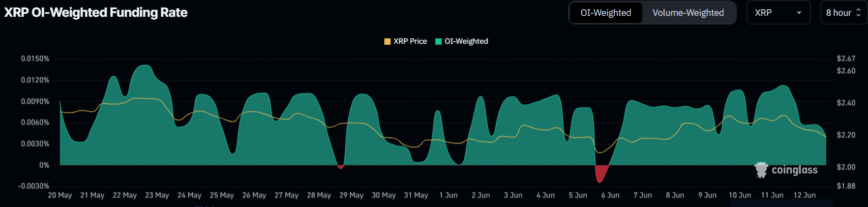868x207 pixels.
Task: Click the yellow XRP Price legend swatch
Action: click(x=387, y=41)
